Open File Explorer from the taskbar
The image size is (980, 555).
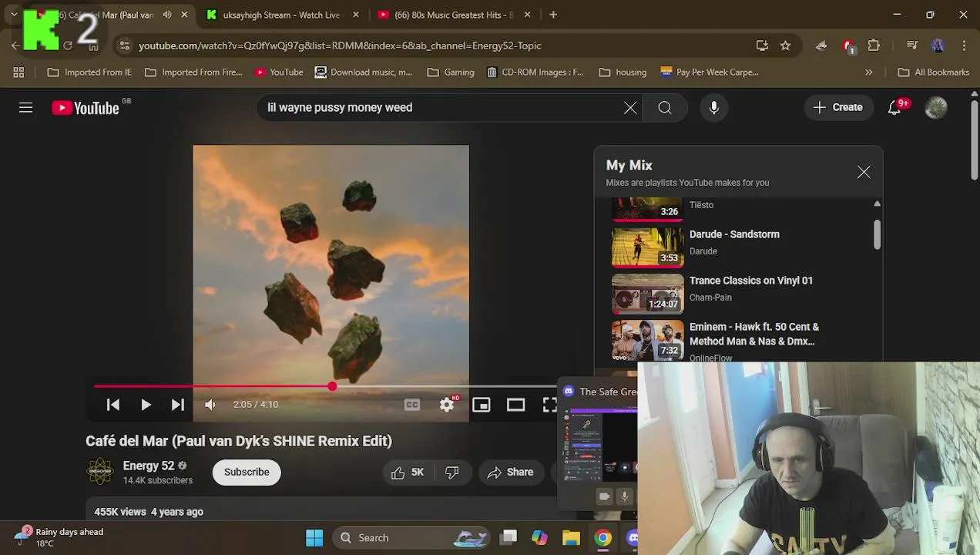click(x=571, y=538)
